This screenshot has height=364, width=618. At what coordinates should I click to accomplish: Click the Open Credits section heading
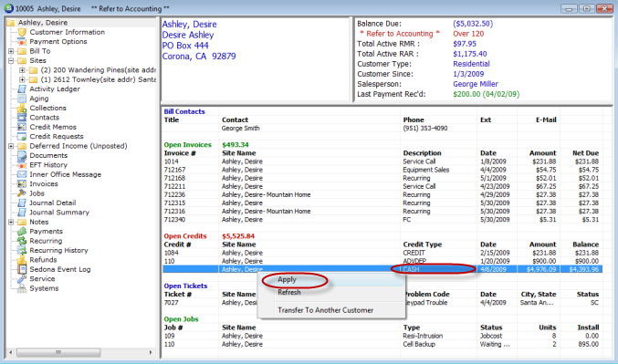[185, 236]
